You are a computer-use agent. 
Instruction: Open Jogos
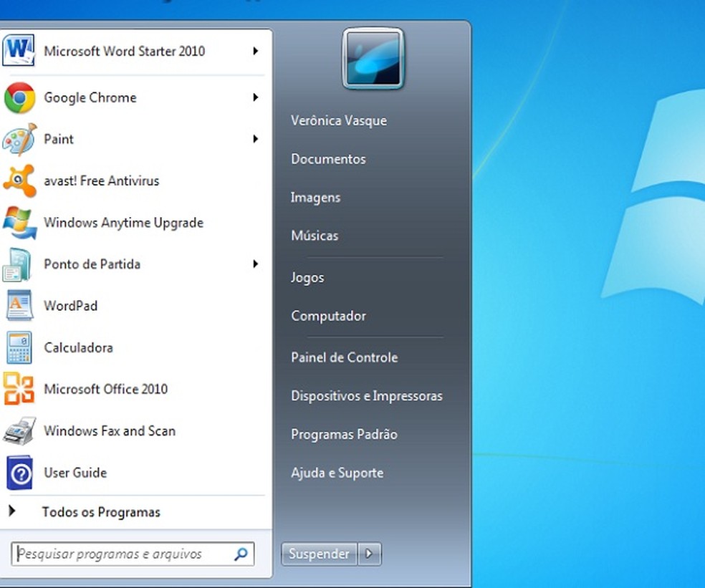[x=307, y=277]
